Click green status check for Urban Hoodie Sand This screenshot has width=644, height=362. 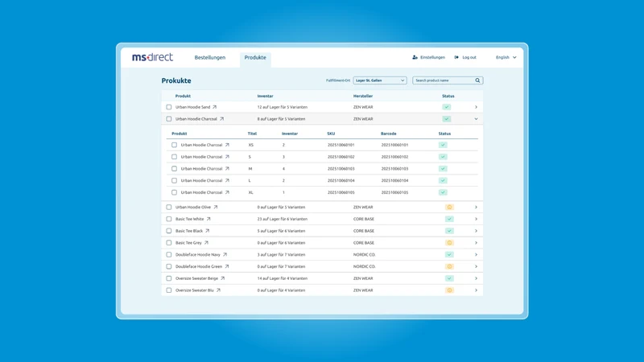point(447,107)
